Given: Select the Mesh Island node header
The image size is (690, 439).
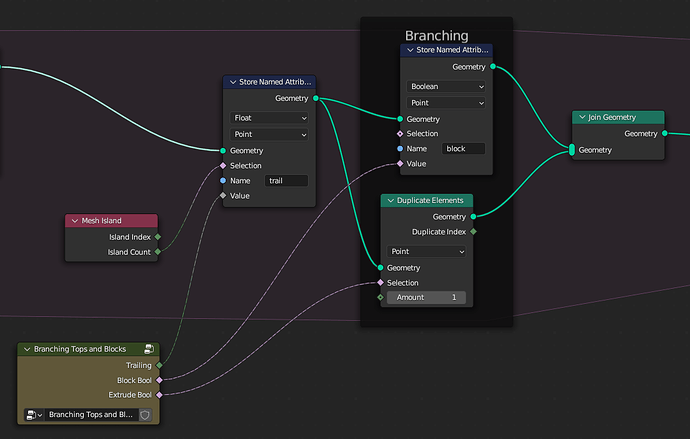Looking at the screenshot, I should coord(111,221).
